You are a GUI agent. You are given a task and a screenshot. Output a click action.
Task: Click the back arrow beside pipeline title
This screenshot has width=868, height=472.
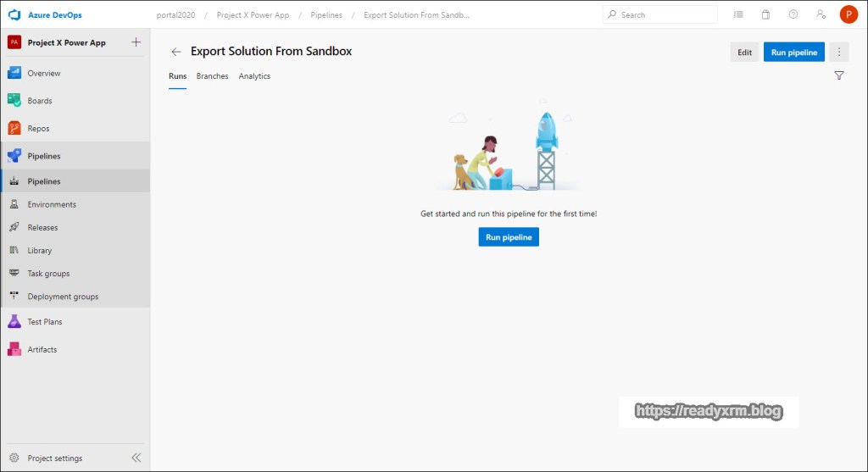tap(176, 52)
